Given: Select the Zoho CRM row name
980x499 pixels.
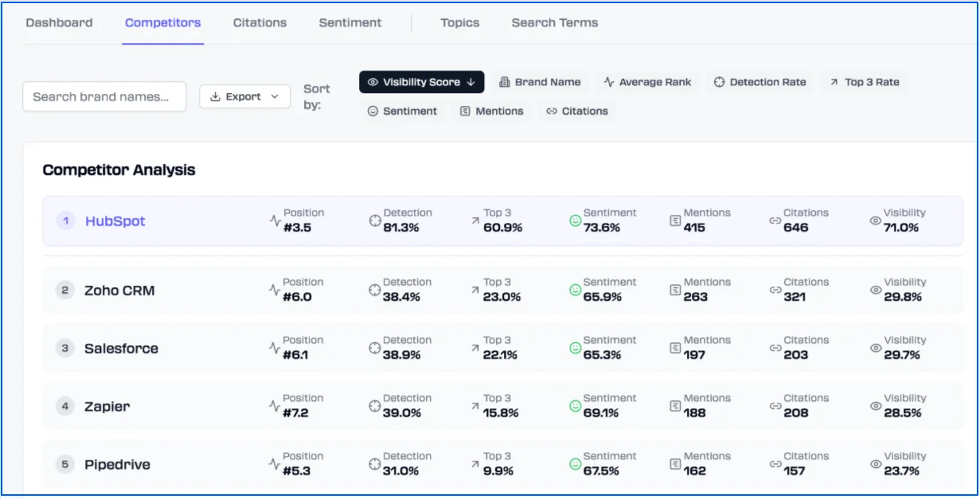Looking at the screenshot, I should click(119, 290).
